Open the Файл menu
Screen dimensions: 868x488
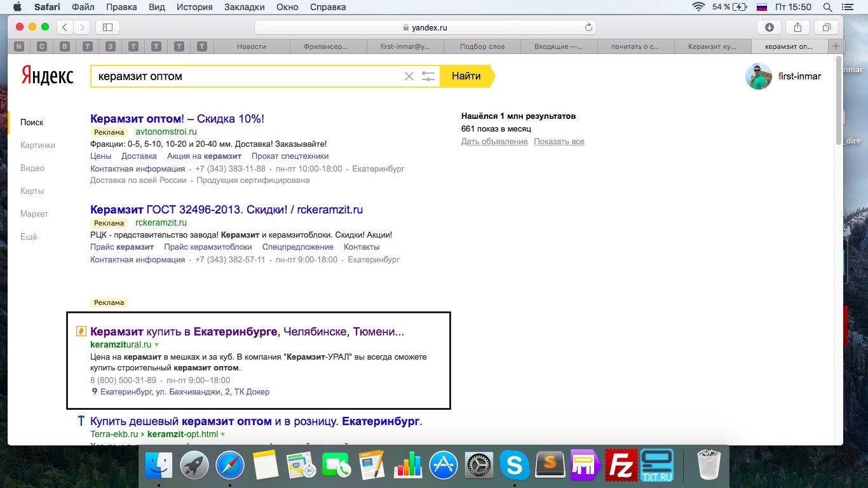pyautogui.click(x=83, y=7)
